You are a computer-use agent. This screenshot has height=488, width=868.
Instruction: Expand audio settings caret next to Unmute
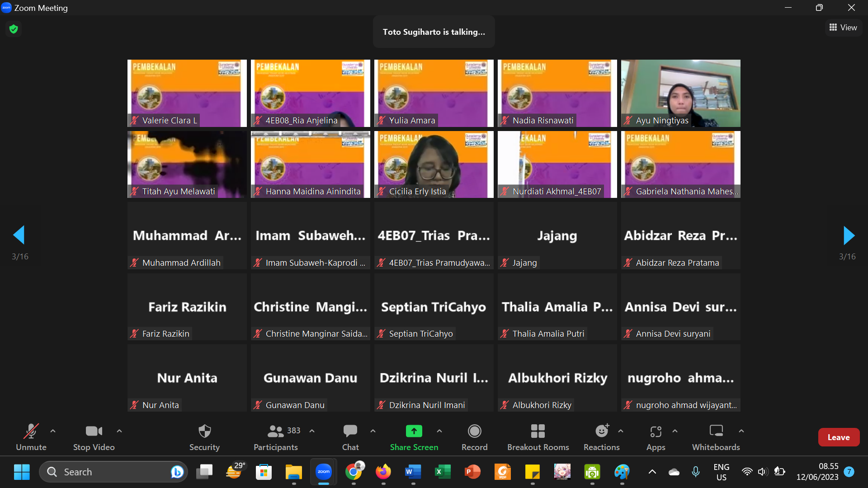click(53, 431)
